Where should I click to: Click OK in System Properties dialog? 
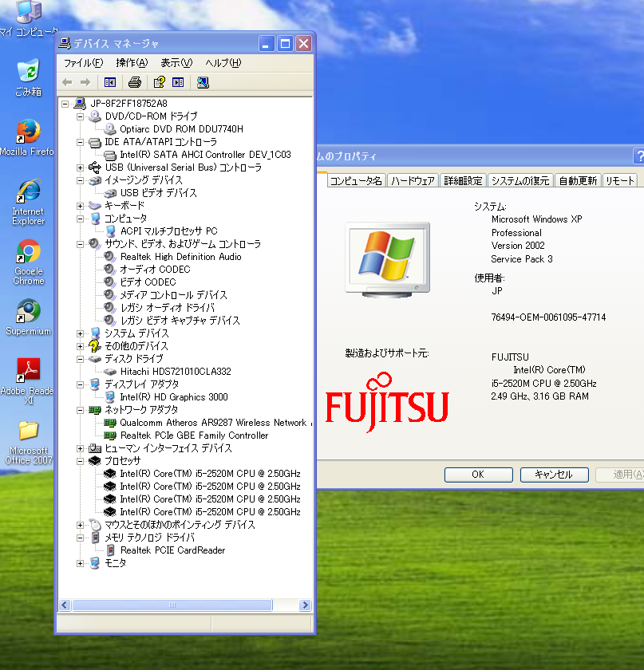[x=478, y=475]
